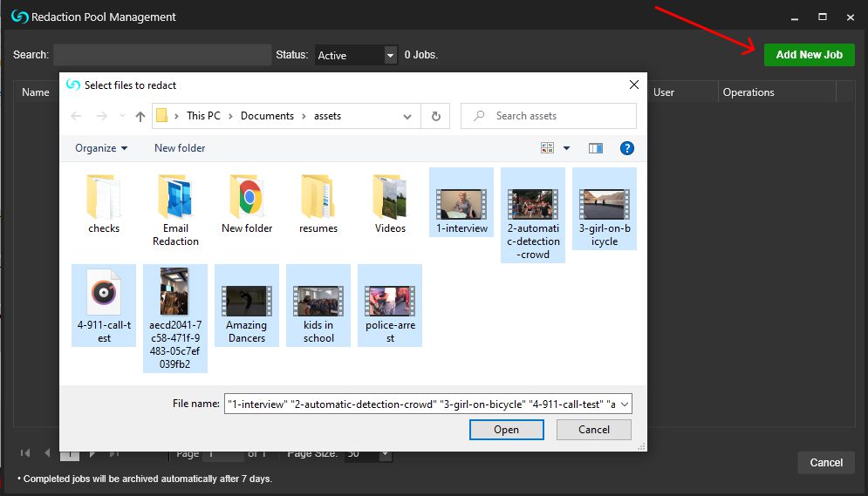Open recent locations dropdown arrow

(x=122, y=116)
